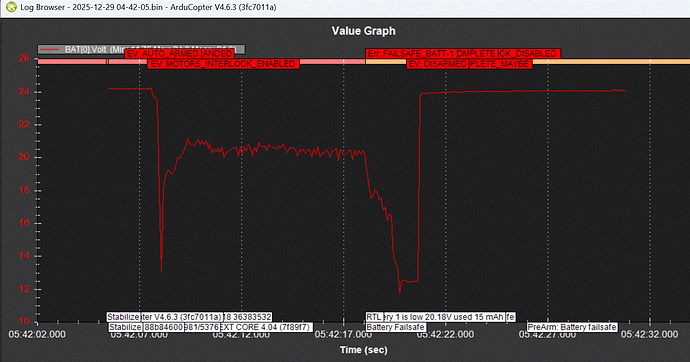
Task: Click the 'ter V4.6.3 (3fc7011a)' message label
Action: click(182, 317)
